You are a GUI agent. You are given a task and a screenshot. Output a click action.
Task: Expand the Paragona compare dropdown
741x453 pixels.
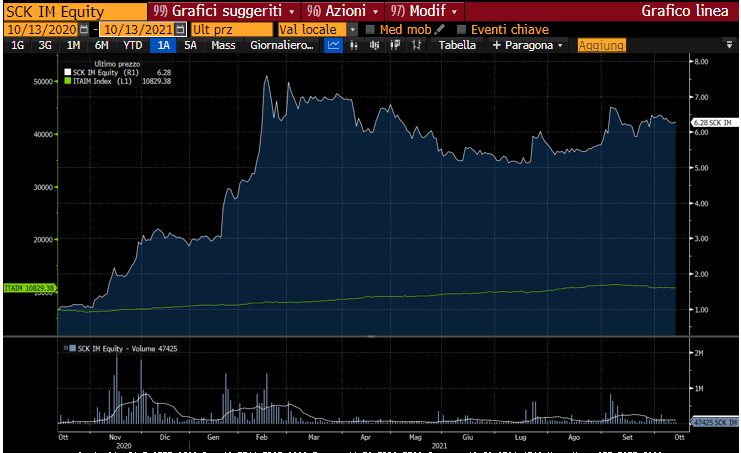[x=528, y=45]
